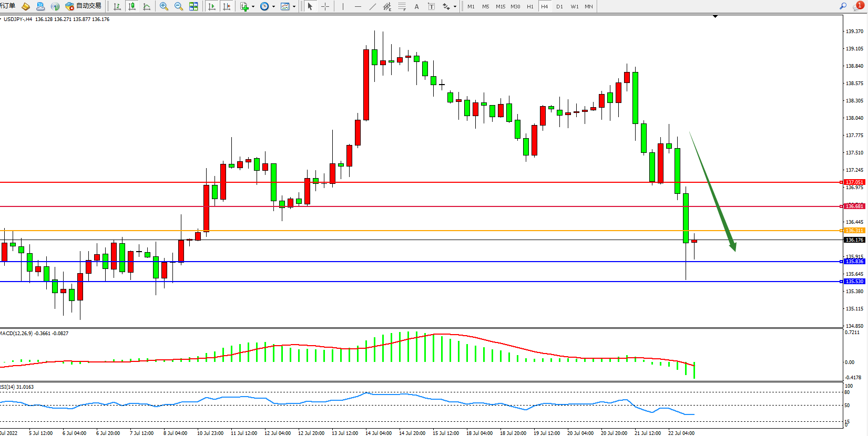Switch to the D1 timeframe
The width and height of the screenshot is (868, 436).
(x=559, y=6)
